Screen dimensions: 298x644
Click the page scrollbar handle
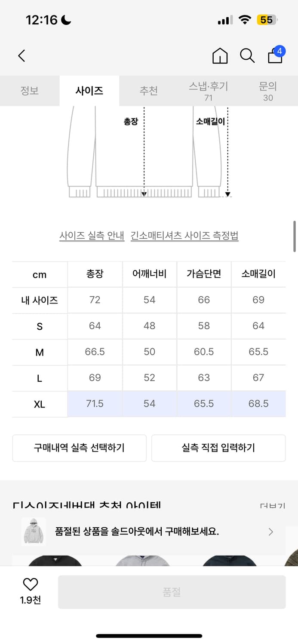(295, 237)
